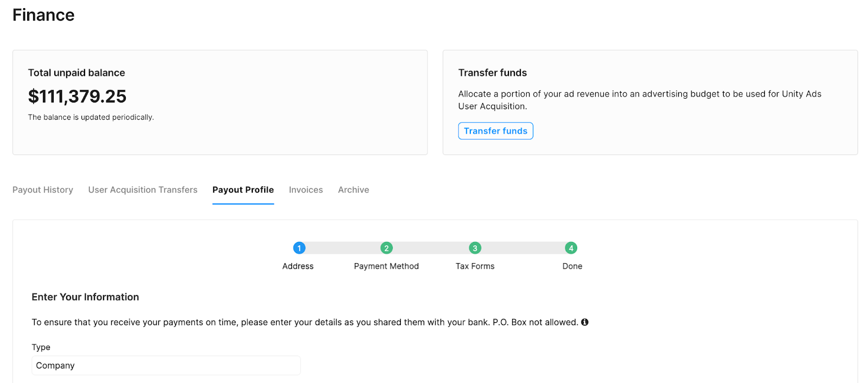Open the Archive tab
Viewport: 868px width, 383px height.
354,190
